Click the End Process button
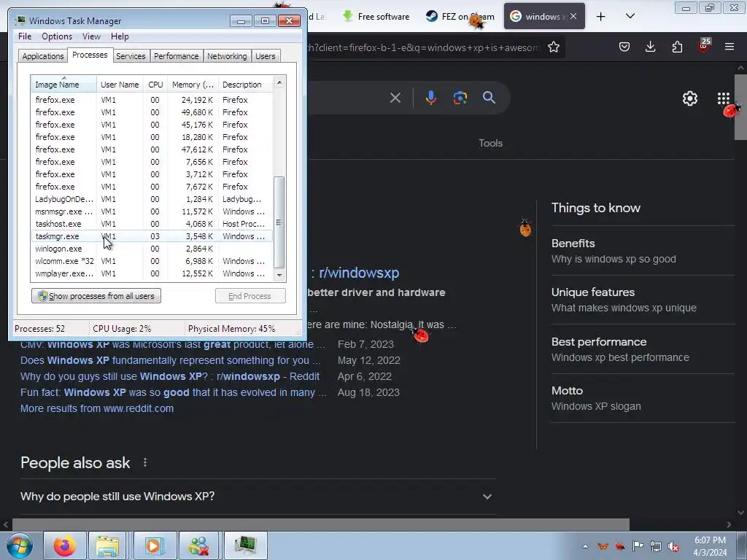 coord(250,296)
